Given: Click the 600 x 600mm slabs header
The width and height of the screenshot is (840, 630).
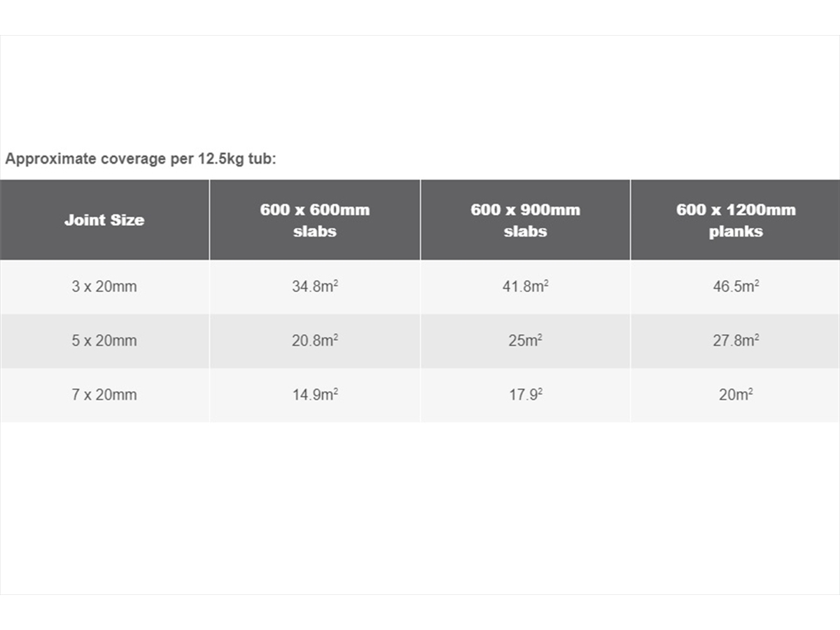Looking at the screenshot, I should coord(315,220).
